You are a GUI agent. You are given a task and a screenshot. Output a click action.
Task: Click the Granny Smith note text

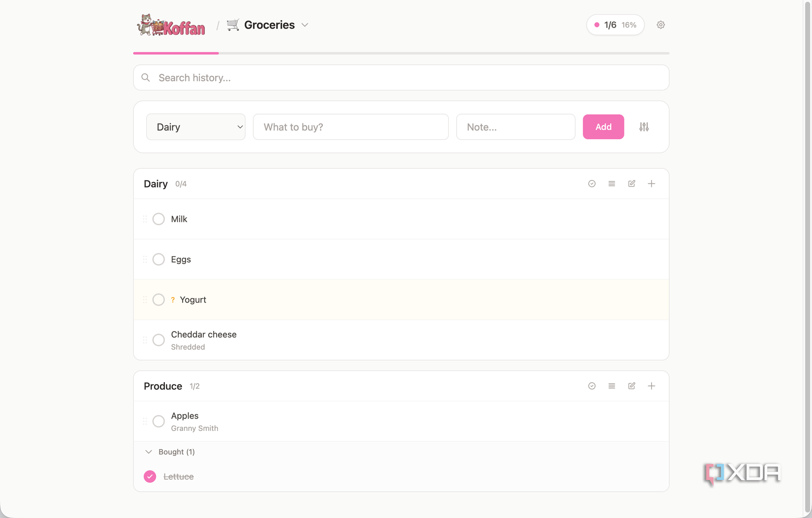click(x=195, y=428)
